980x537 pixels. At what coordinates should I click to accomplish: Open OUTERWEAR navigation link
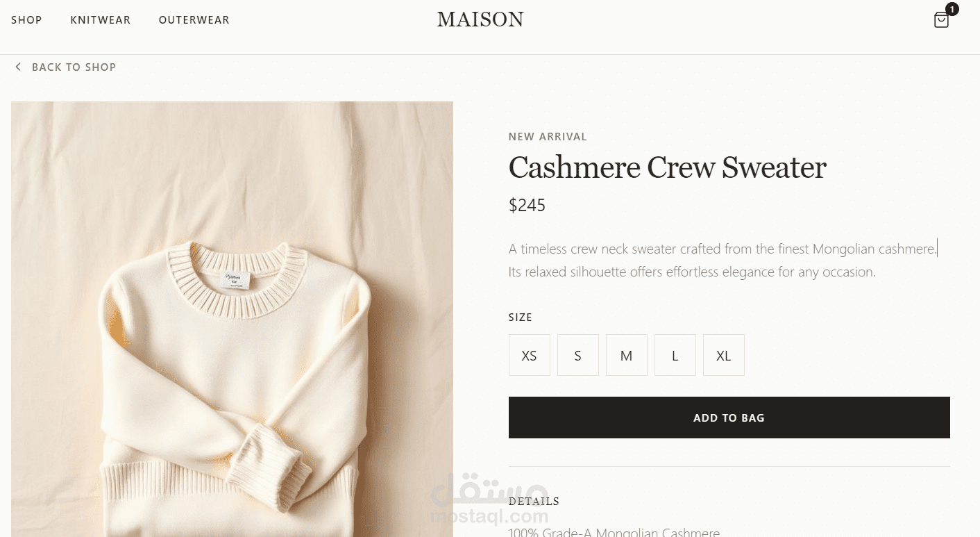point(194,20)
